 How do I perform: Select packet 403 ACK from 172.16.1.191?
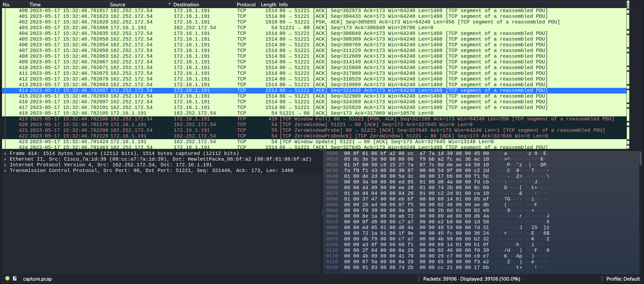314,28
